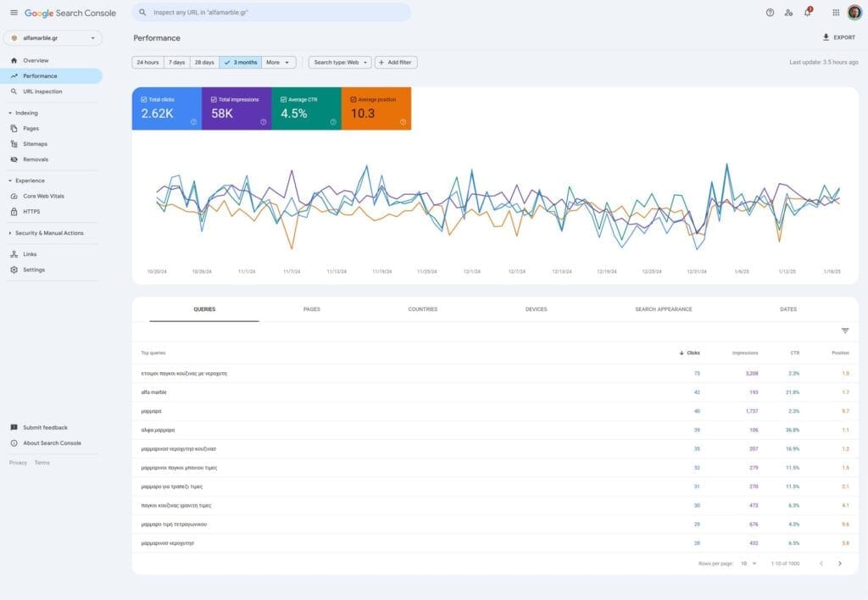Image resolution: width=868 pixels, height=600 pixels.
Task: Go to next page of queries
Action: pyautogui.click(x=840, y=564)
